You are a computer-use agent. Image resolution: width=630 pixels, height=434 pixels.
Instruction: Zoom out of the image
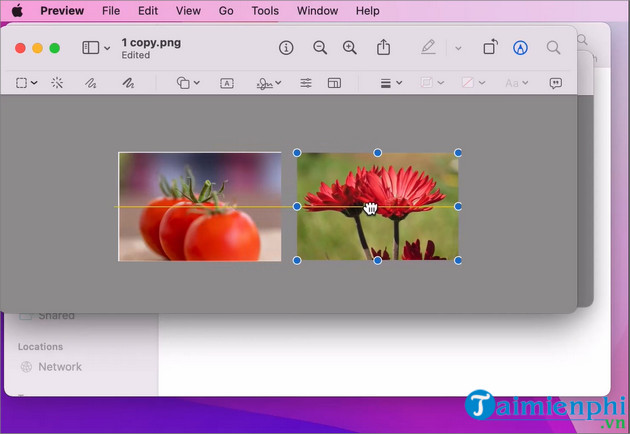tap(320, 48)
